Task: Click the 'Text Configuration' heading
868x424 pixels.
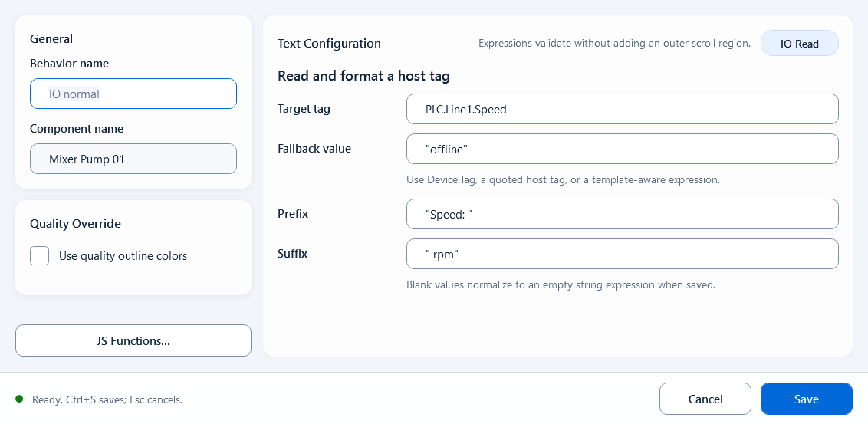Action: click(330, 43)
